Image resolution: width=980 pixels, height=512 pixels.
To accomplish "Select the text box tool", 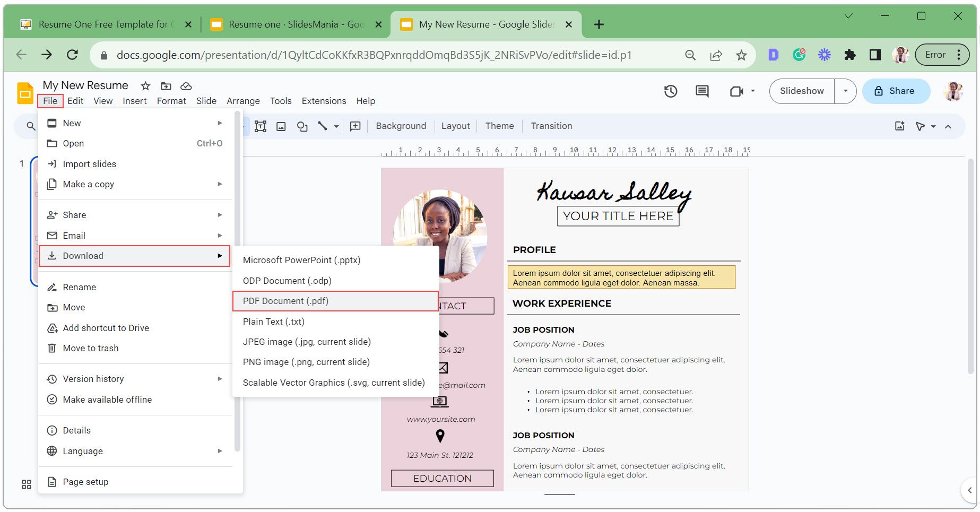I will (260, 126).
